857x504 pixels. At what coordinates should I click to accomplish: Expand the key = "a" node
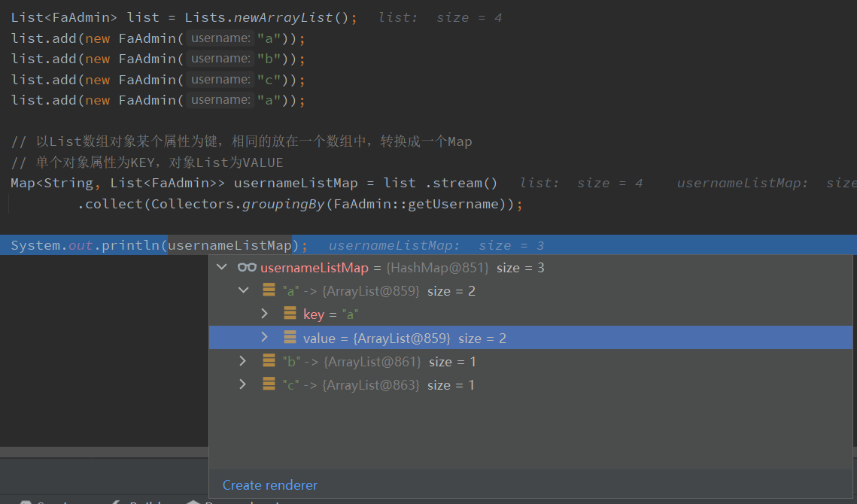tap(264, 314)
